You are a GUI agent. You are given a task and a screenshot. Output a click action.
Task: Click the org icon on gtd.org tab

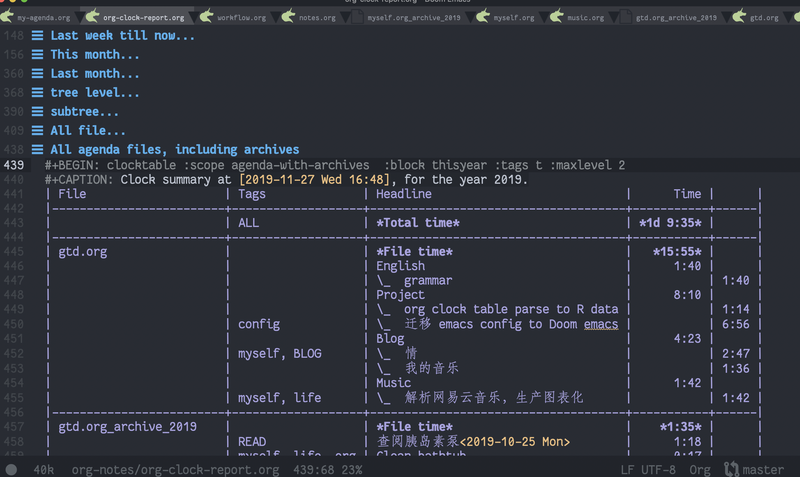[x=739, y=16]
